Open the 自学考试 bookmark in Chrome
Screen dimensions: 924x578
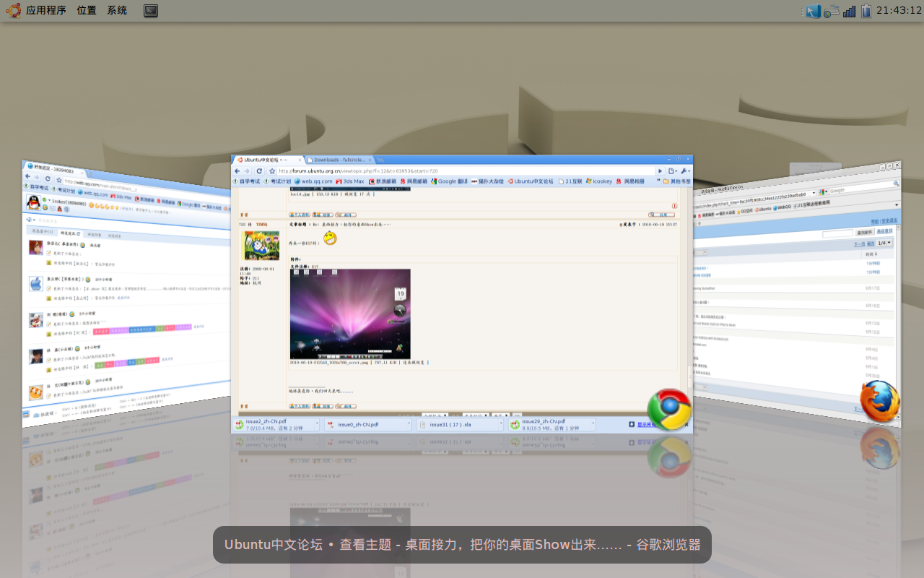(x=246, y=181)
